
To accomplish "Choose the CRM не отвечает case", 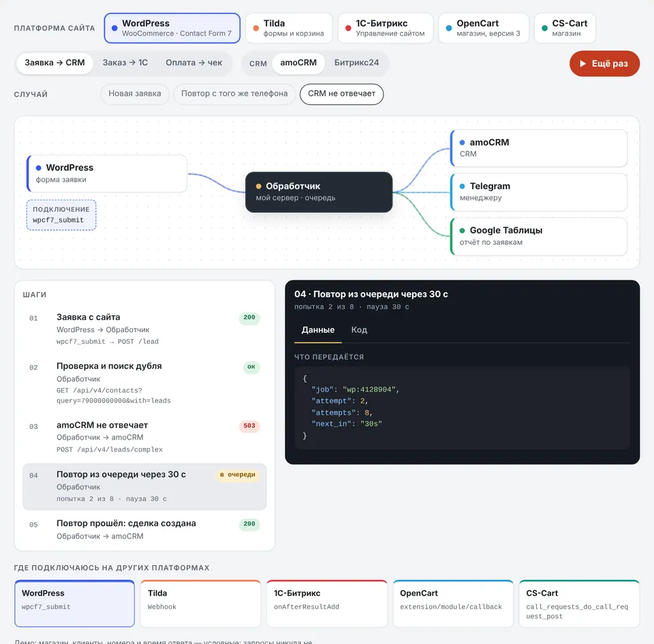I will (x=341, y=94).
